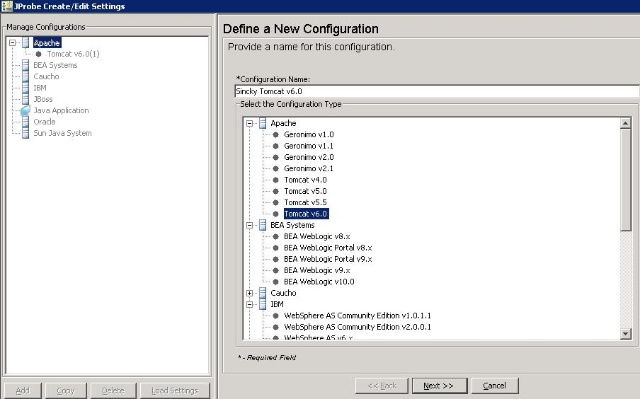Click into the Configuration Name text field
The image size is (640, 399).
point(437,91)
